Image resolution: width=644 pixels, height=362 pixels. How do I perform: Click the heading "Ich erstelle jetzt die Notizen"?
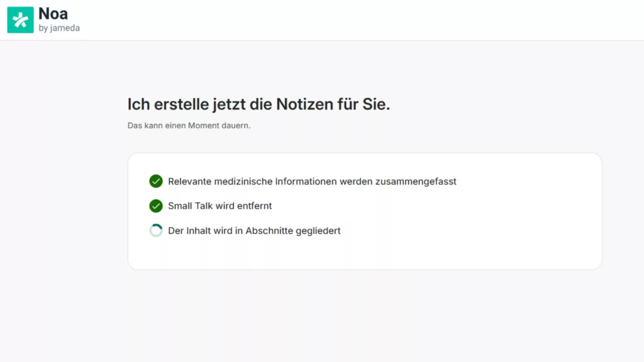258,104
